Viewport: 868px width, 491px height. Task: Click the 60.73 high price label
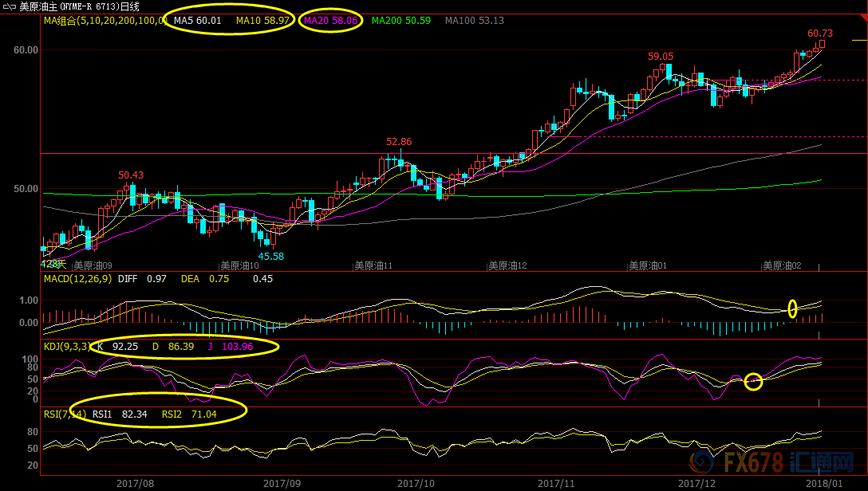point(820,33)
